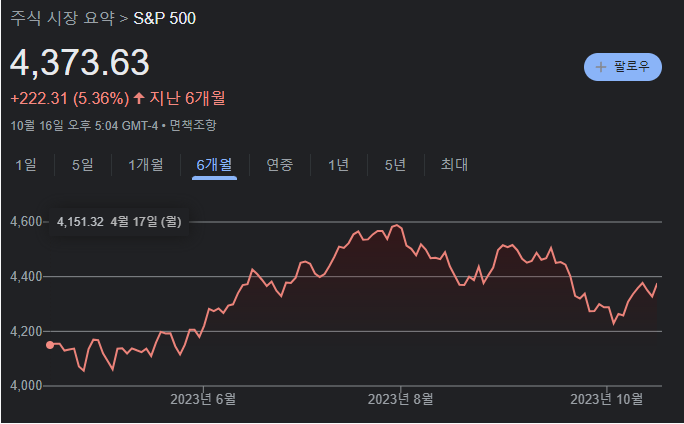
Task: Switch to the 연중 range tab
Action: coord(280,165)
